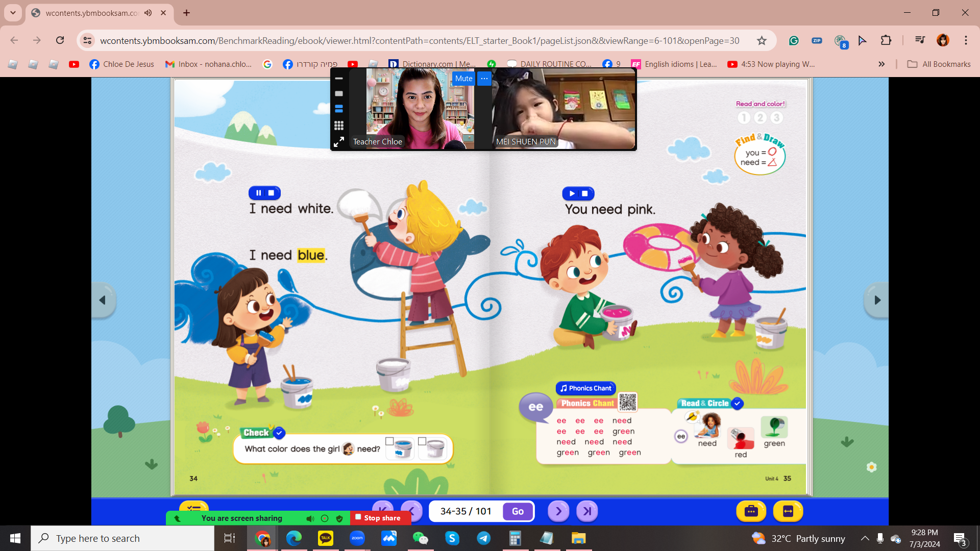The width and height of the screenshot is (980, 551).
Task: Open KakaoTalk from the taskbar
Action: [326, 538]
